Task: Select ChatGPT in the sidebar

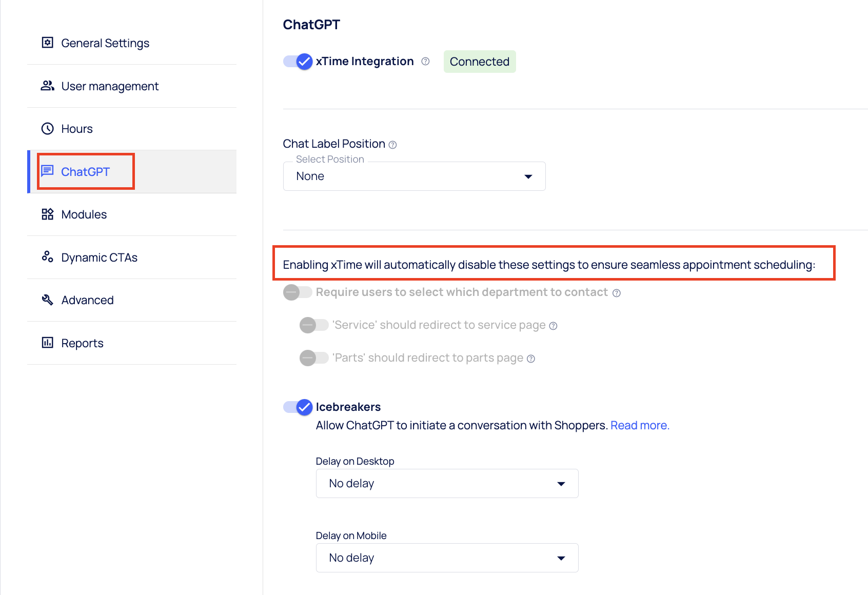Action: (x=132, y=172)
